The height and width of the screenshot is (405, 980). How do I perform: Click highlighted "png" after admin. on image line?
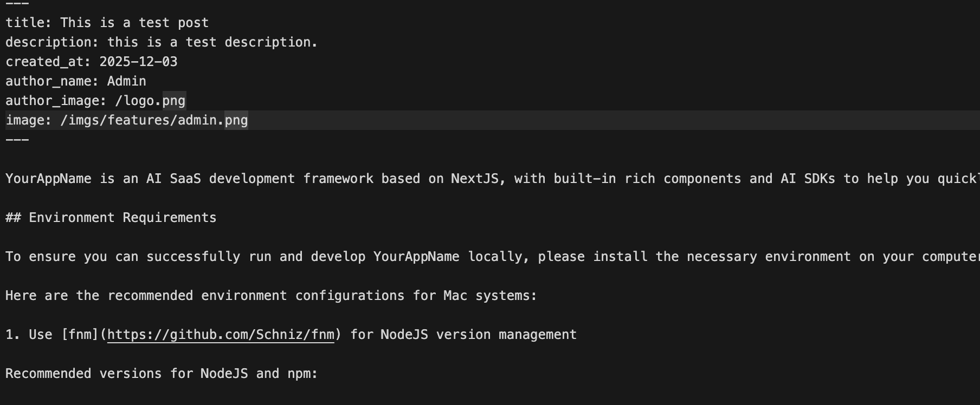coord(236,120)
